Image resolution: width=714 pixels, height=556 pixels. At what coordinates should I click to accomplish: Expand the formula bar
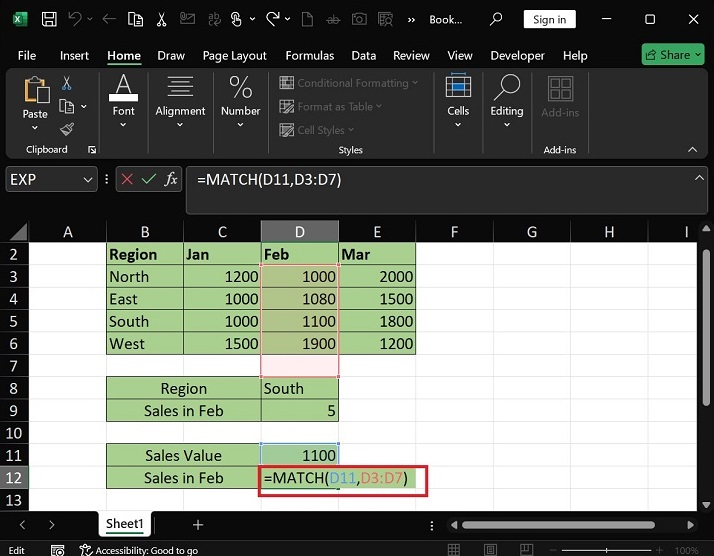pyautogui.click(x=699, y=178)
